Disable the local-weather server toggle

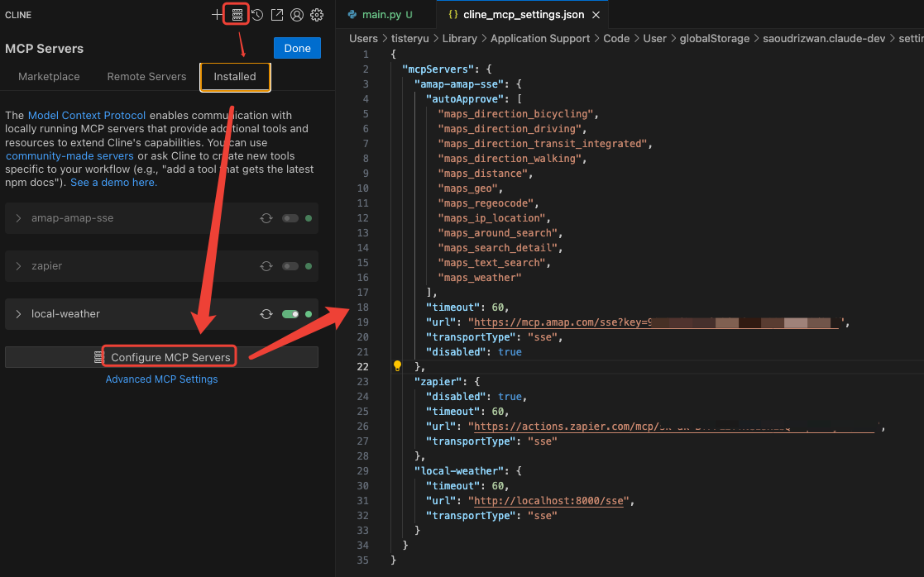click(290, 314)
